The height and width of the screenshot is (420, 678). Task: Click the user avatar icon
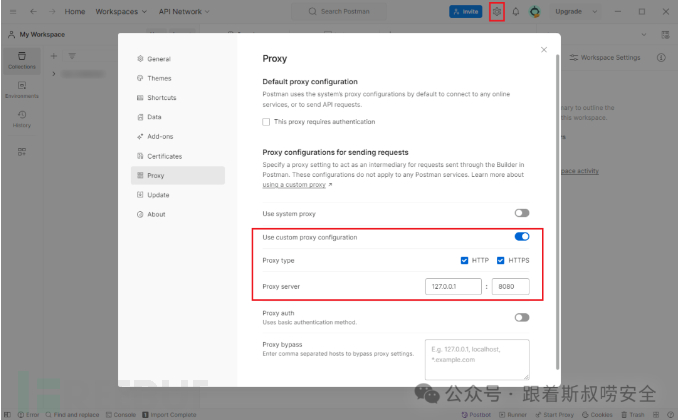(535, 11)
